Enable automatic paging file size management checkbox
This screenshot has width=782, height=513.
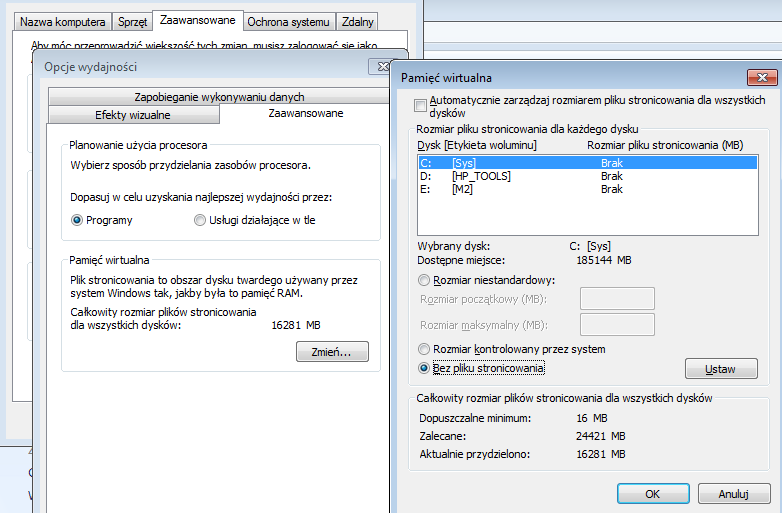420,105
